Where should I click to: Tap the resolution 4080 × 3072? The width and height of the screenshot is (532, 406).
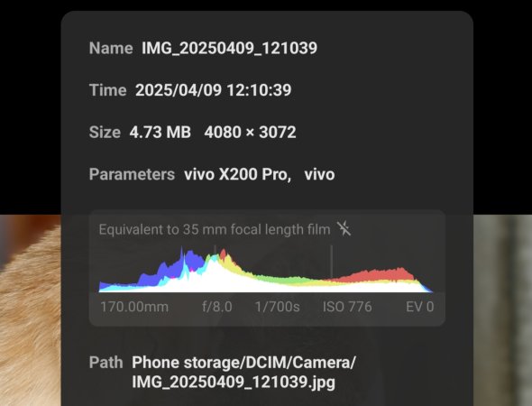coord(250,132)
